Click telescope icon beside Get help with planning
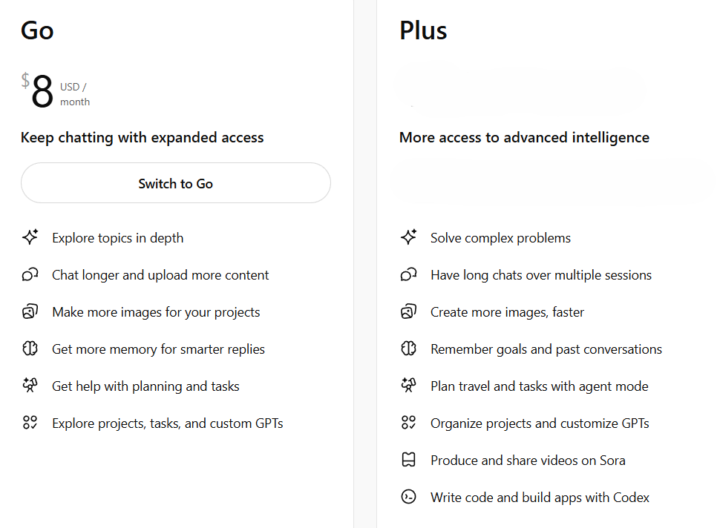 point(30,386)
